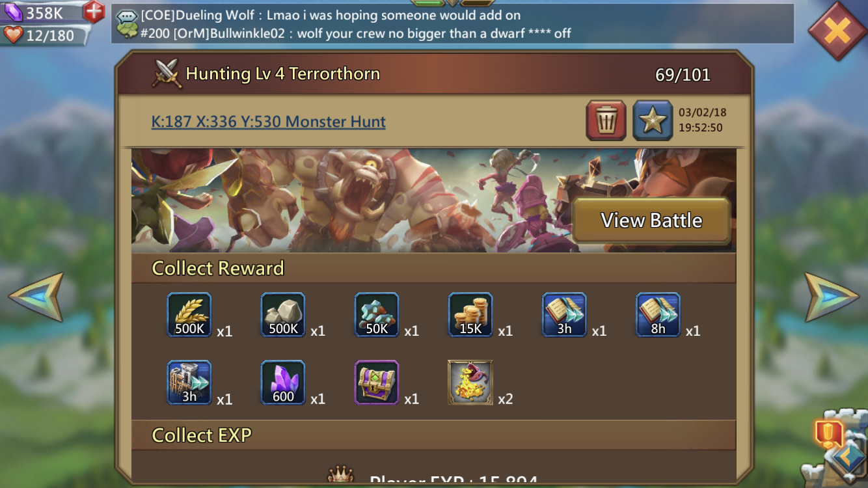This screenshot has height=488, width=868.
Task: Tap the 500K food reward icon
Action: click(x=189, y=315)
